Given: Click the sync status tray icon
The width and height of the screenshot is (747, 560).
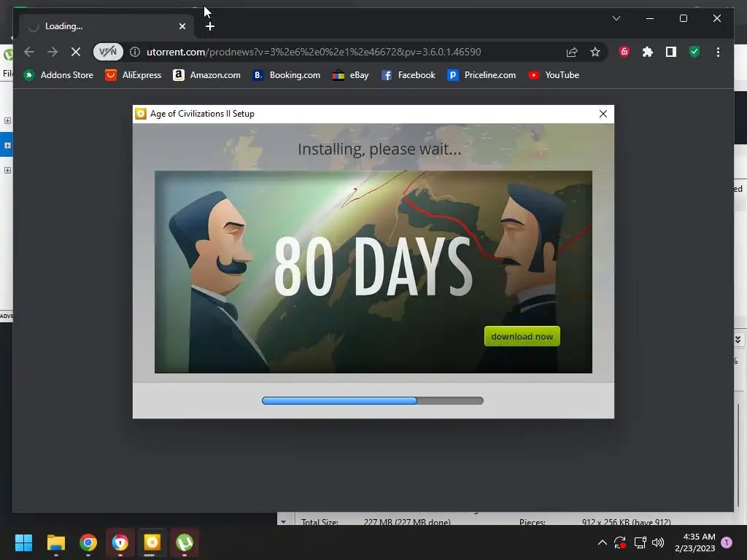Looking at the screenshot, I should click(x=620, y=542).
